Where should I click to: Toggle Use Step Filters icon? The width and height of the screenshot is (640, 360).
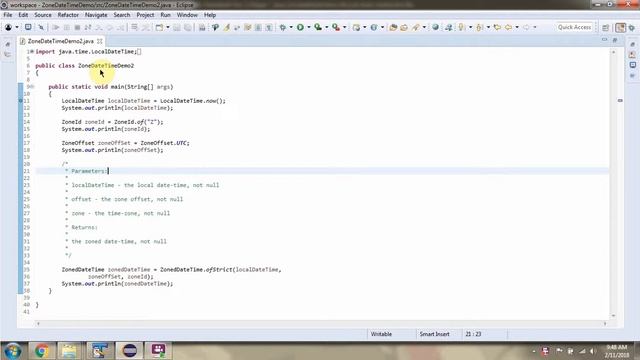pyautogui.click(x=145, y=27)
